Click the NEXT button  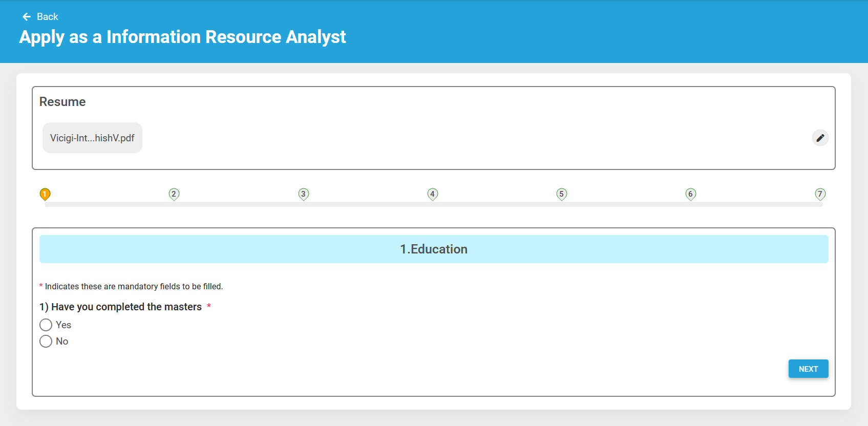(808, 369)
